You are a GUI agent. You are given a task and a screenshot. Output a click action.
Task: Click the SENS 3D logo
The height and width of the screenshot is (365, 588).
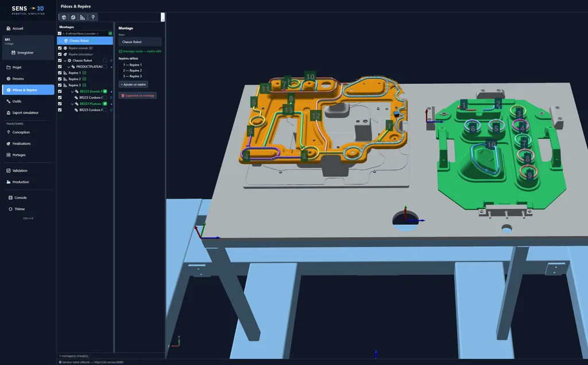(28, 10)
